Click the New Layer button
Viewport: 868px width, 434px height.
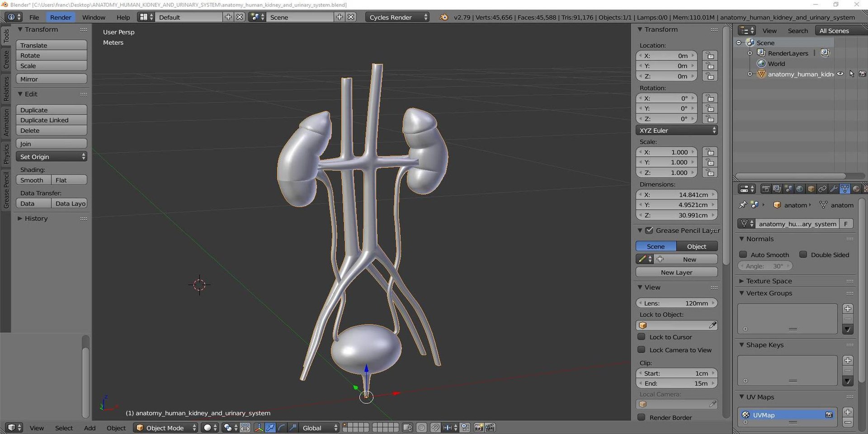point(676,272)
